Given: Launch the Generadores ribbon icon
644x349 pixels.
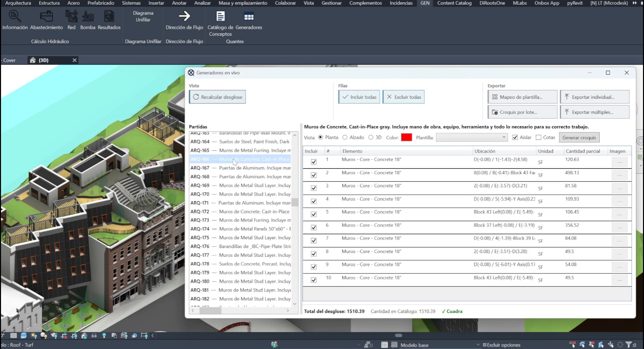Looking at the screenshot, I should 249,16.
